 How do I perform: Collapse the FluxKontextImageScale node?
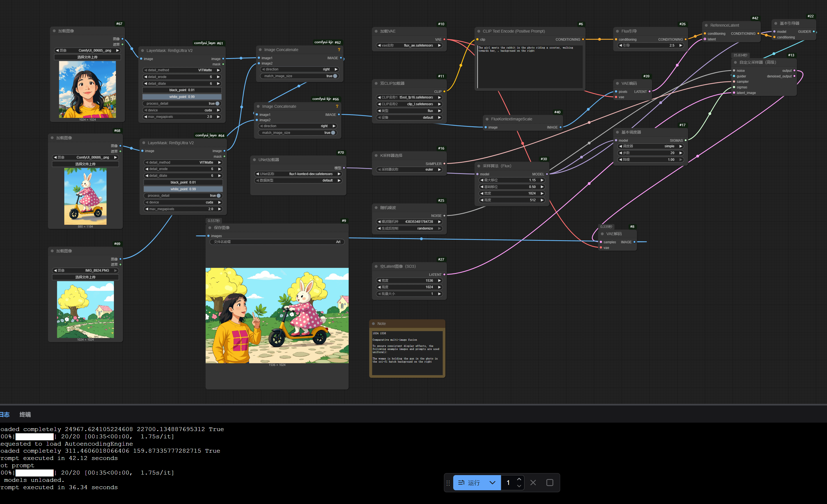point(487,119)
